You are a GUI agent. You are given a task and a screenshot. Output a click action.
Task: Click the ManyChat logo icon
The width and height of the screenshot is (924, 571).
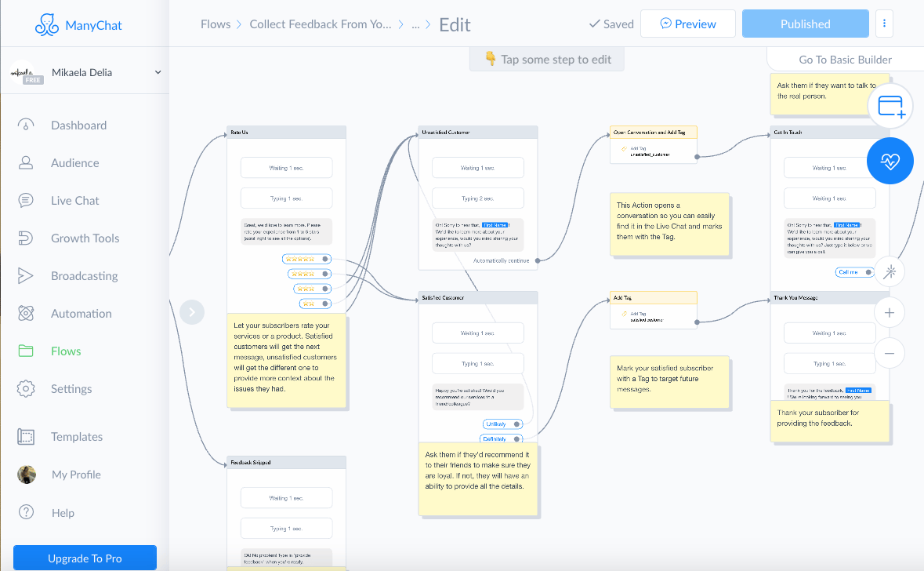point(46,25)
